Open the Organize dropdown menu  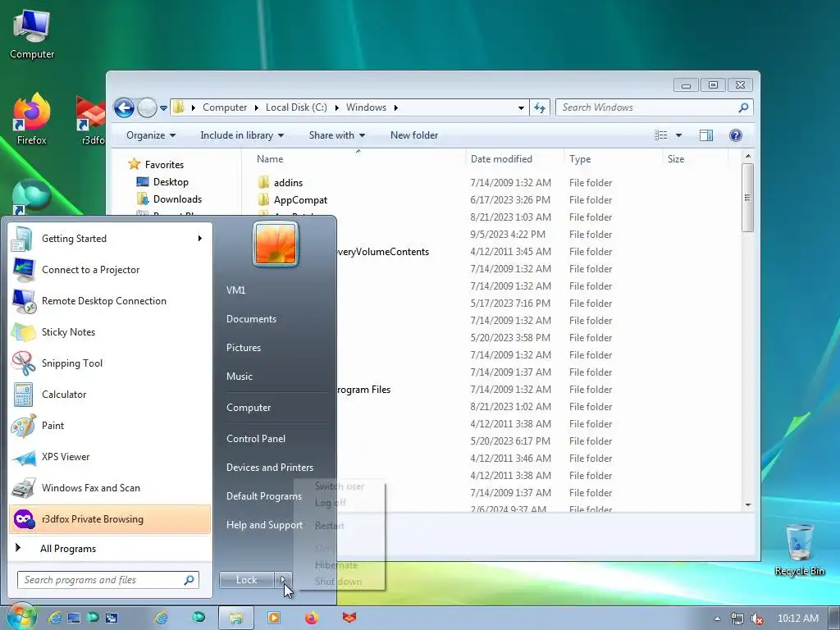click(x=151, y=135)
